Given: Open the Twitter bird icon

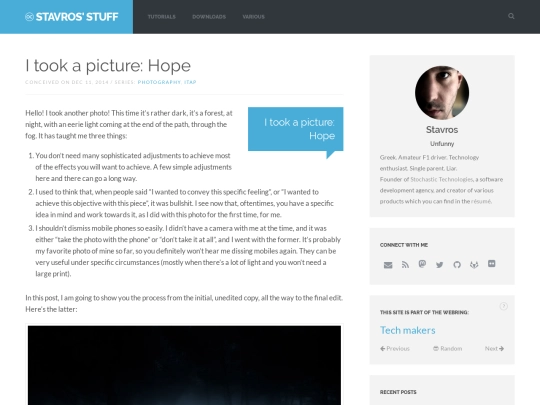Looking at the screenshot, I should 439,264.
